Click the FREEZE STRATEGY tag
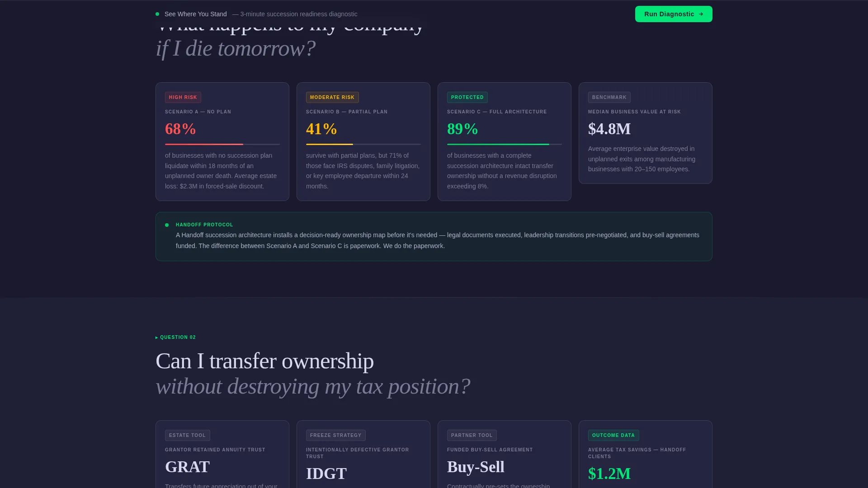The image size is (868, 488). (336, 436)
